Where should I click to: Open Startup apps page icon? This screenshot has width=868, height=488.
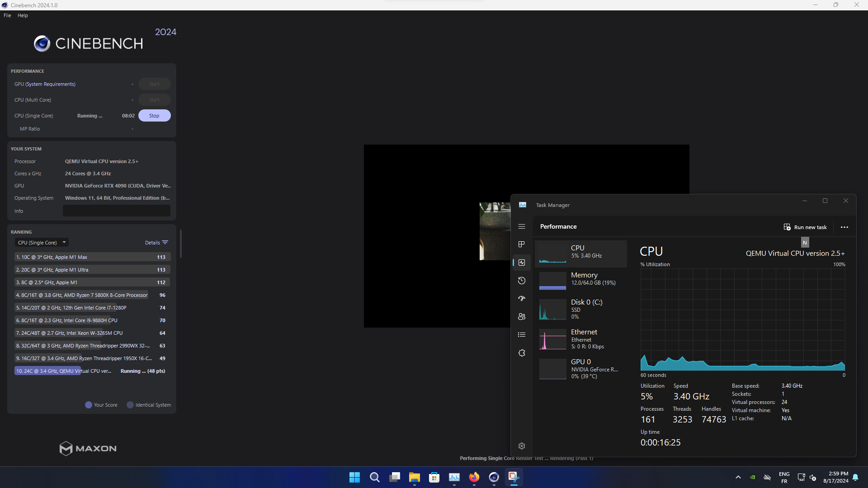point(522,299)
